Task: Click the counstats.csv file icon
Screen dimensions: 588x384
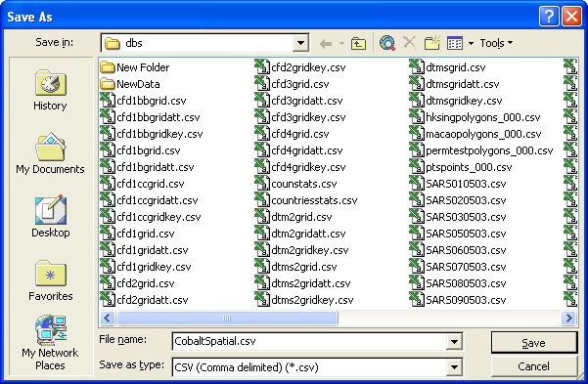Action: pos(262,184)
